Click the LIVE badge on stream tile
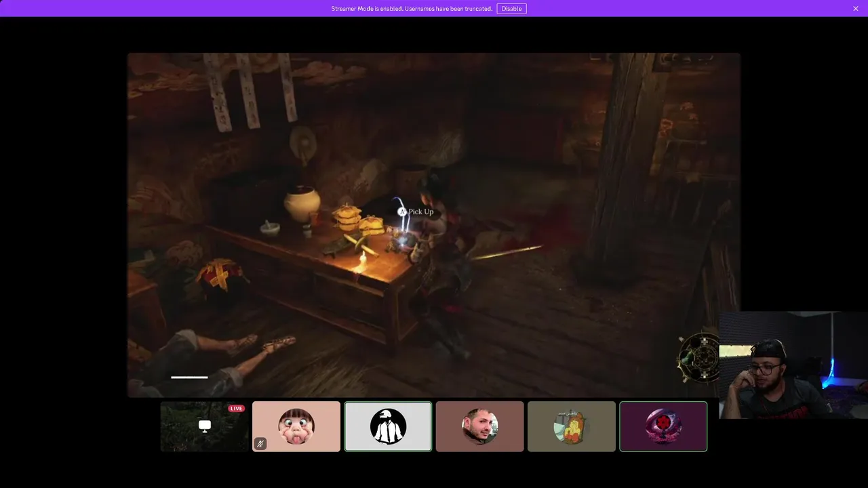The image size is (868, 488). (236, 409)
